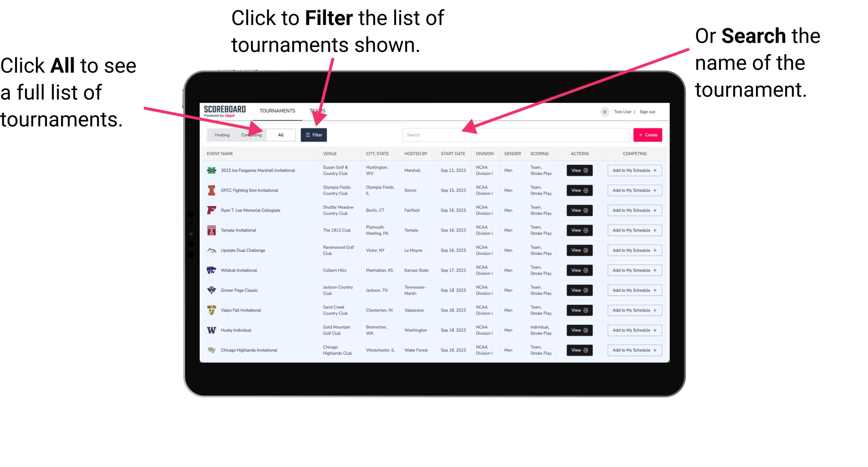This screenshot has height=467, width=868.
Task: Expand Filter options dropdown
Action: [315, 134]
